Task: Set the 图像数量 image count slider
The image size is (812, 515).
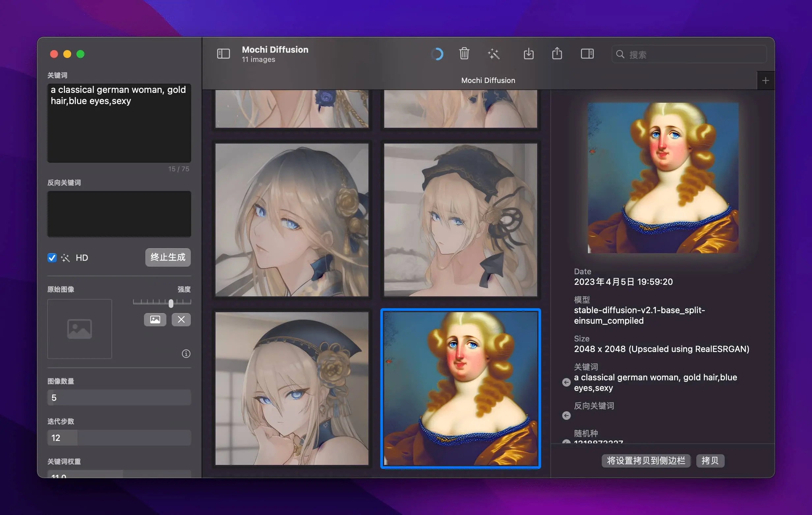Action: click(119, 398)
